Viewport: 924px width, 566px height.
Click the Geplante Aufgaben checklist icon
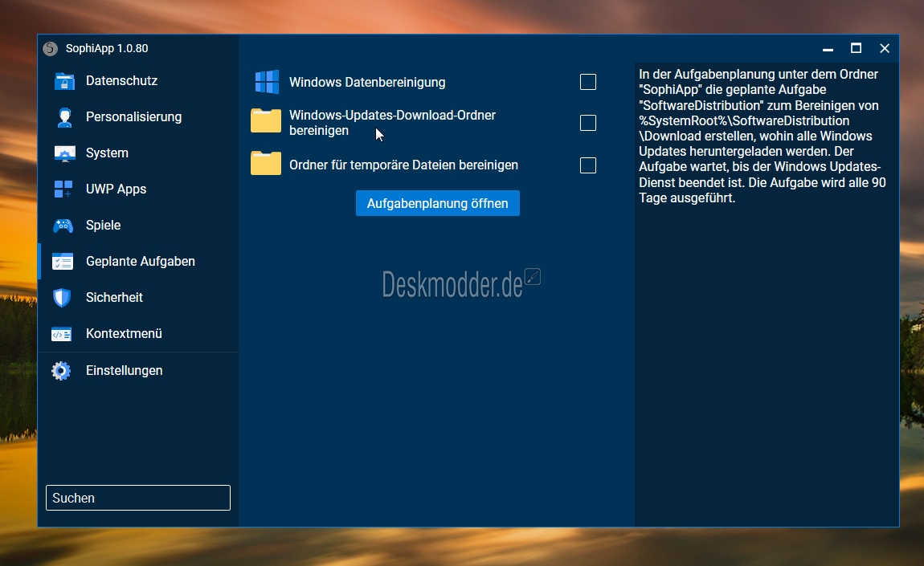[63, 262]
